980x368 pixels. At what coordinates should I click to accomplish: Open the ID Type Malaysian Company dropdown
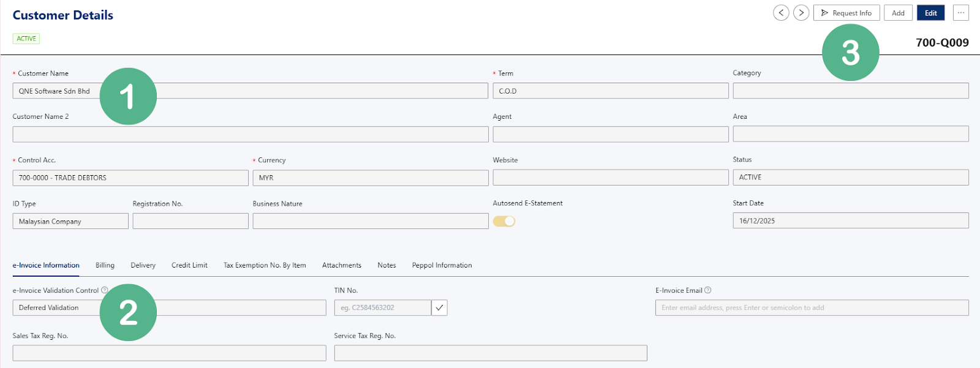[70, 221]
